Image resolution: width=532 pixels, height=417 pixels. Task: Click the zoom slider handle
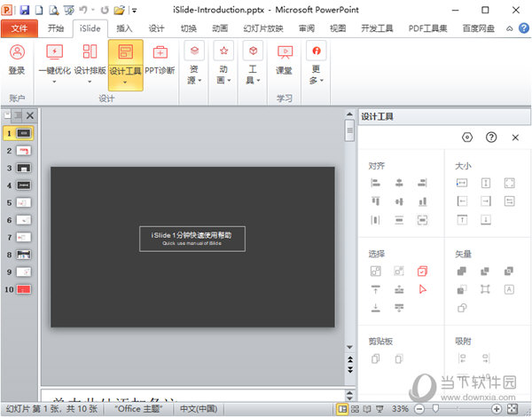pyautogui.click(x=435, y=408)
